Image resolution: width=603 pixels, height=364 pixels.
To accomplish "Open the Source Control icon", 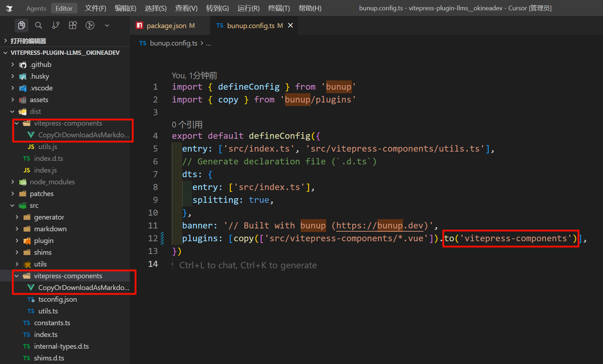I will click(x=56, y=25).
